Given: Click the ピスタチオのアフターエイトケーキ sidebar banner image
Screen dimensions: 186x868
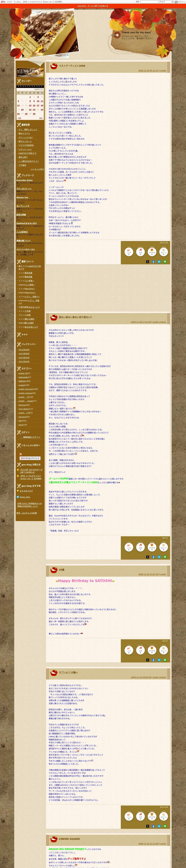Looking at the screenshot, I should tap(30, 72).
